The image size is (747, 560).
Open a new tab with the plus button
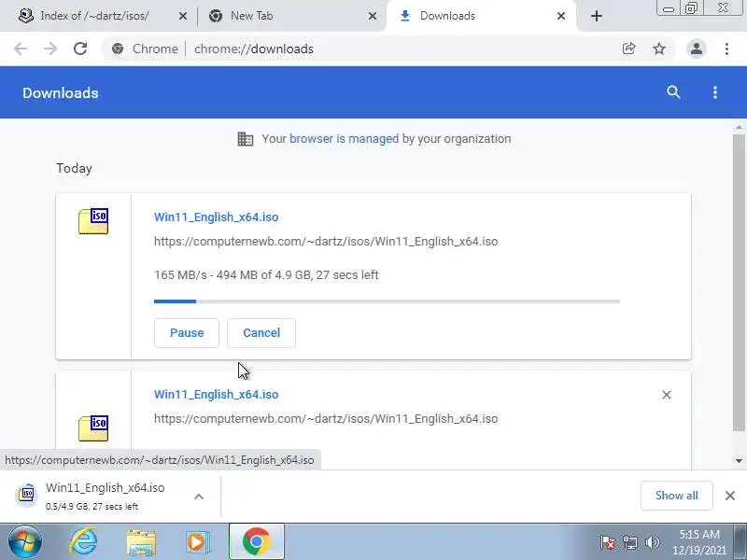pyautogui.click(x=596, y=16)
